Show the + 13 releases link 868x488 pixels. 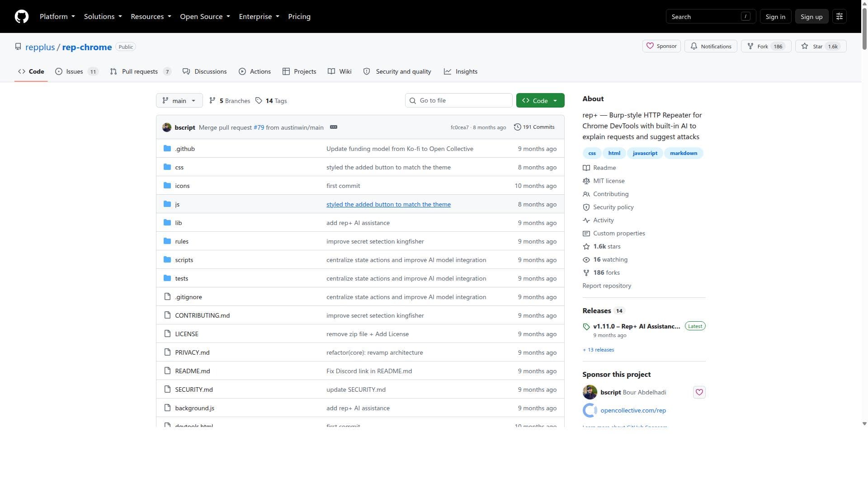click(599, 350)
